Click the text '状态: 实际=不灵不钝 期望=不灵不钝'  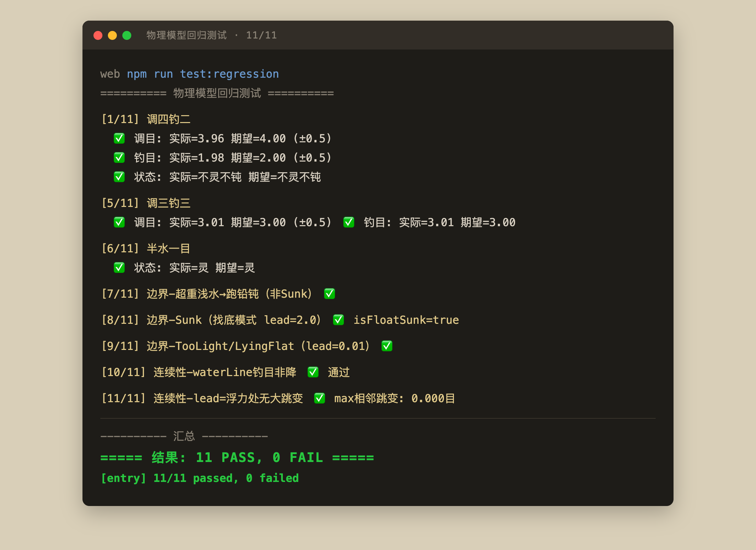[227, 177]
